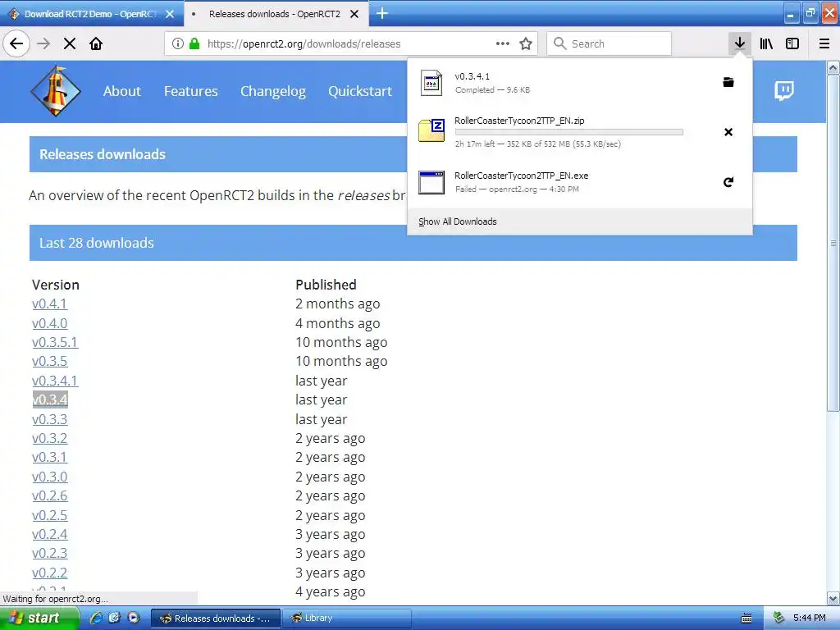The height and width of the screenshot is (630, 840).
Task: Open the Firefox hamburger menu
Action: (x=824, y=43)
